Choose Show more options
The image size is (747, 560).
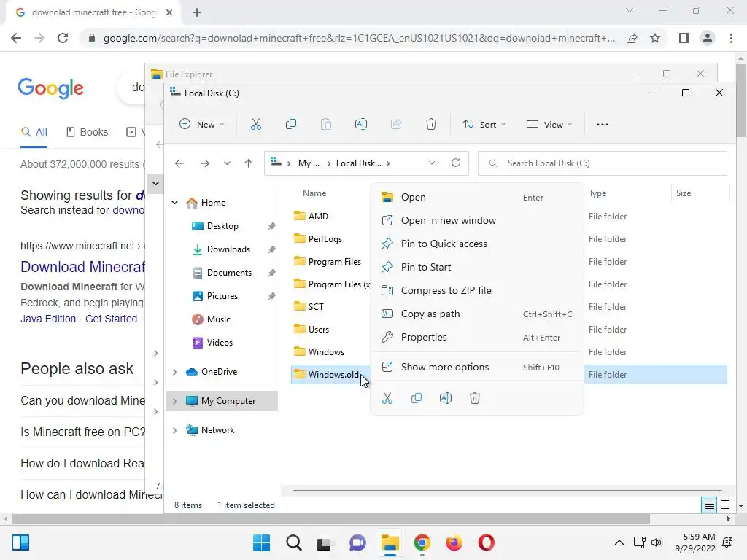477,367
